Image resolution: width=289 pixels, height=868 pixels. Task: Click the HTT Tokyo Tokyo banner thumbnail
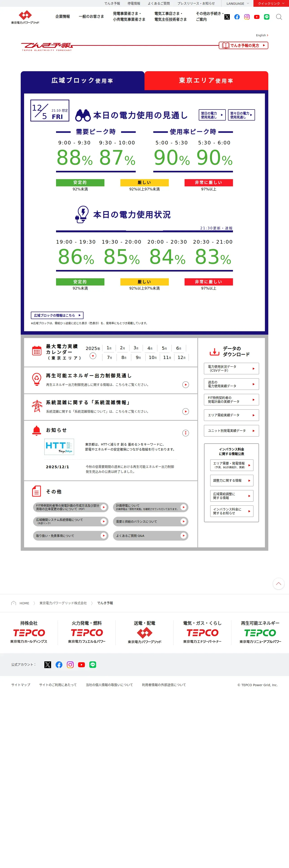(x=59, y=446)
